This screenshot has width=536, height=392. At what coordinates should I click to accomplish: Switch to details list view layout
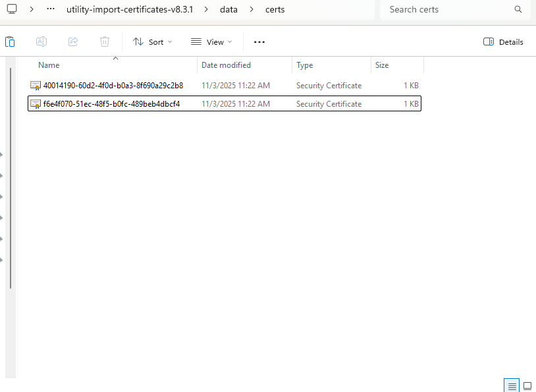[x=511, y=385]
